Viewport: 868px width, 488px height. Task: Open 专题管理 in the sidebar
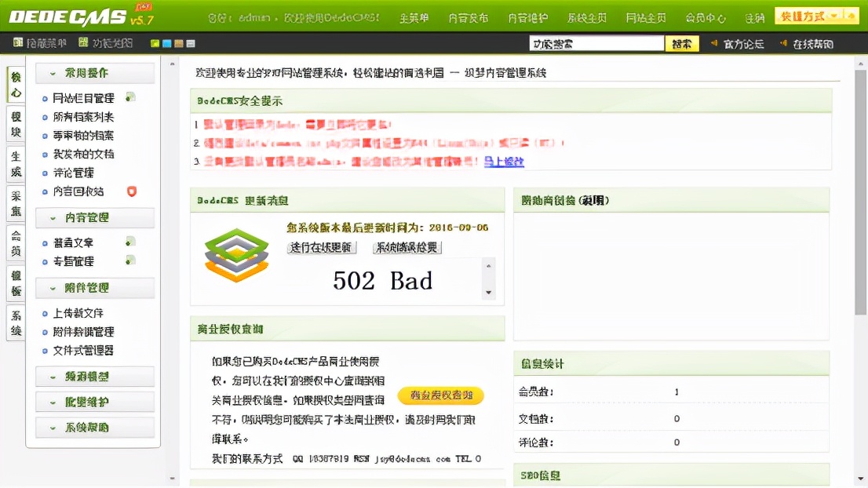coord(74,262)
